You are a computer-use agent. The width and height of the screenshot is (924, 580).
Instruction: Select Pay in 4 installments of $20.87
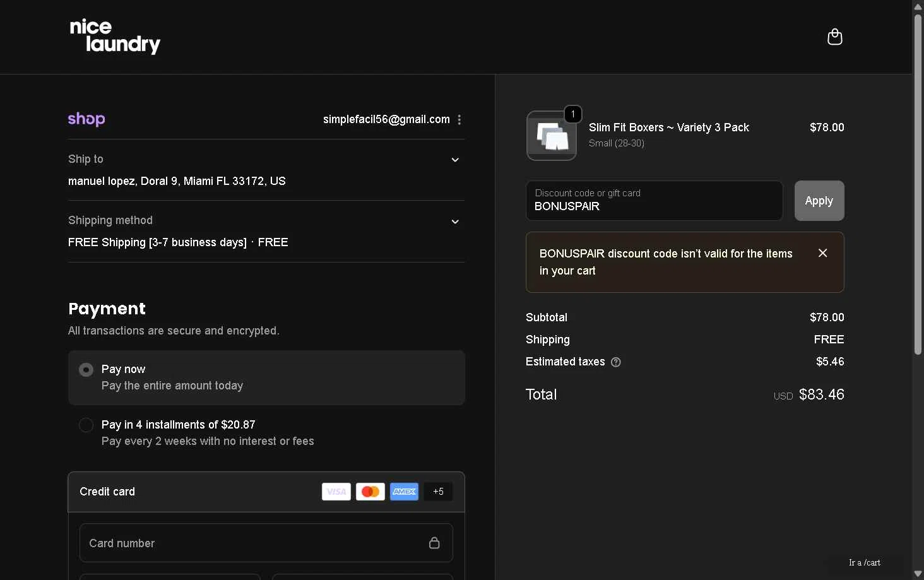click(x=266, y=433)
